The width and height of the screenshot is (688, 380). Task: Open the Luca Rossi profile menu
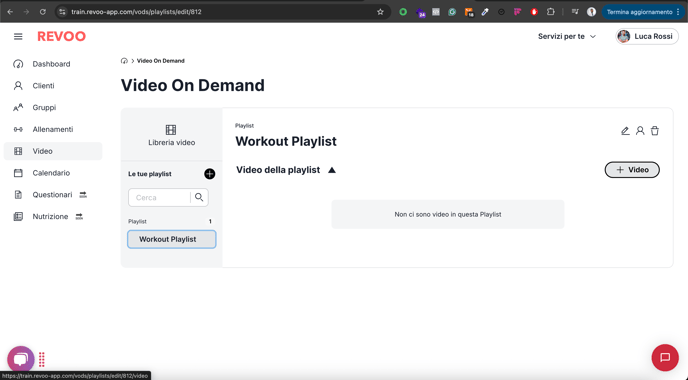tap(647, 36)
